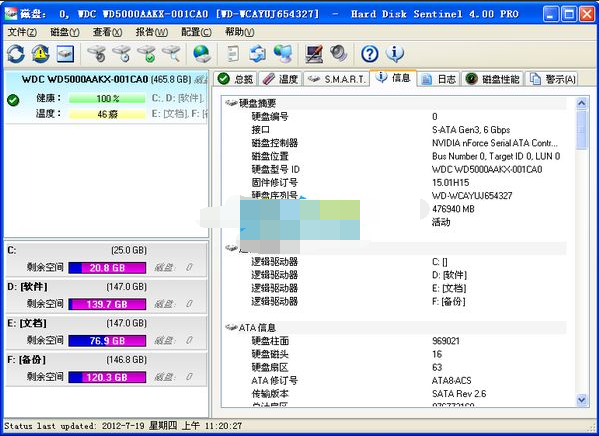Image resolution: width=599 pixels, height=436 pixels.
Task: Open the 帮助(V) menu
Action: 240,32
